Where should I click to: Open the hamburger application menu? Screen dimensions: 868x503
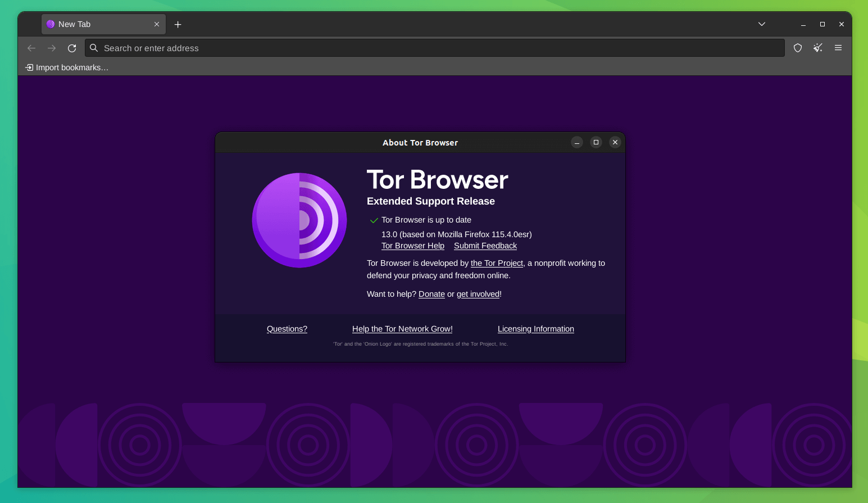click(x=838, y=48)
